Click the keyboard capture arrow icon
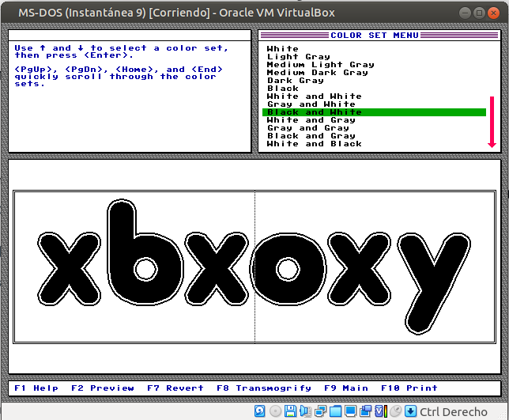The height and width of the screenshot is (420, 509). point(410,411)
